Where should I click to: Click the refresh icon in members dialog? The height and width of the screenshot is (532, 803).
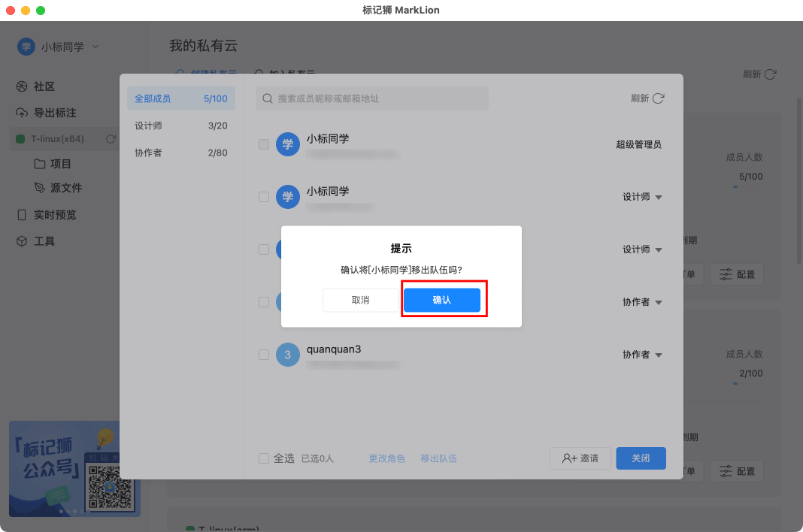pyautogui.click(x=659, y=98)
